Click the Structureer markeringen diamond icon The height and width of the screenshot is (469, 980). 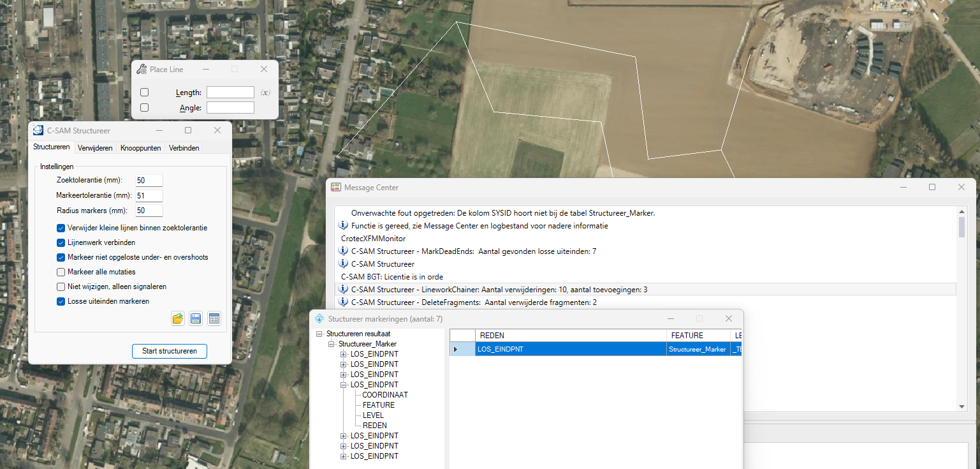[319, 318]
